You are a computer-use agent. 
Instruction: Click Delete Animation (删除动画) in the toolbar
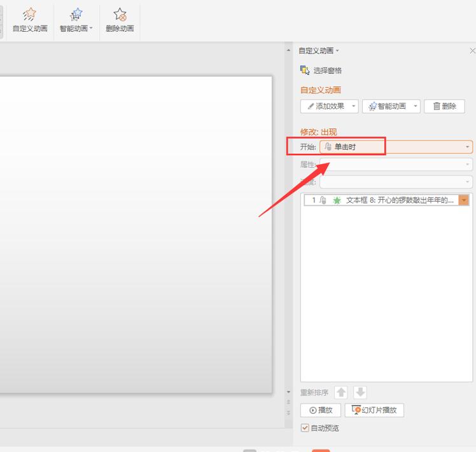point(120,20)
